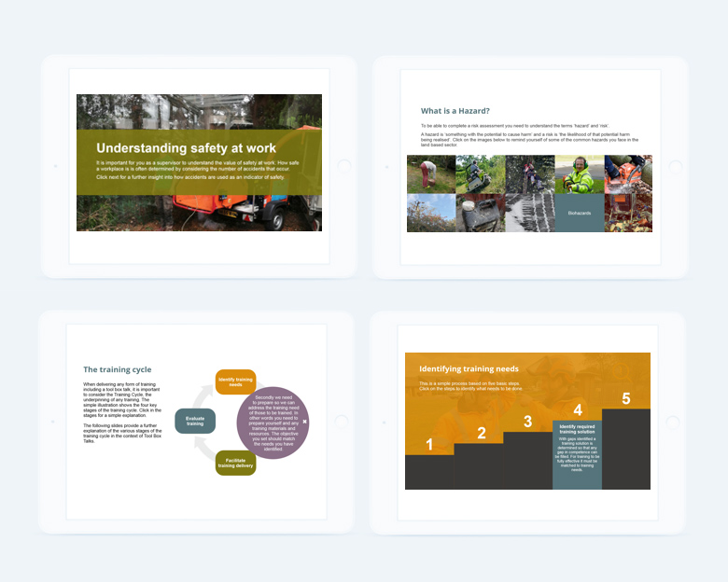Open the autumn leaves and orange sign thumbnail
Image resolution: width=728 pixels, height=582 pixels.
[628, 213]
